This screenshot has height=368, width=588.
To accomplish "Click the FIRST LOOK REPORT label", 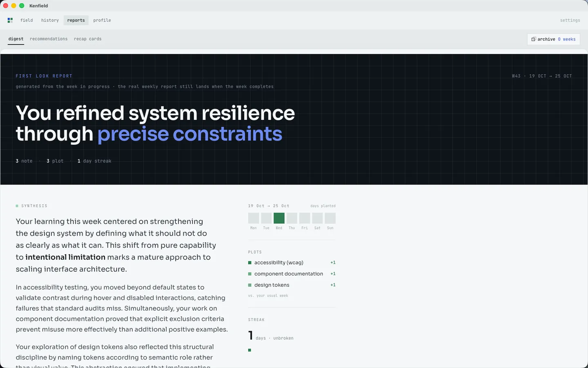I will (44, 76).
